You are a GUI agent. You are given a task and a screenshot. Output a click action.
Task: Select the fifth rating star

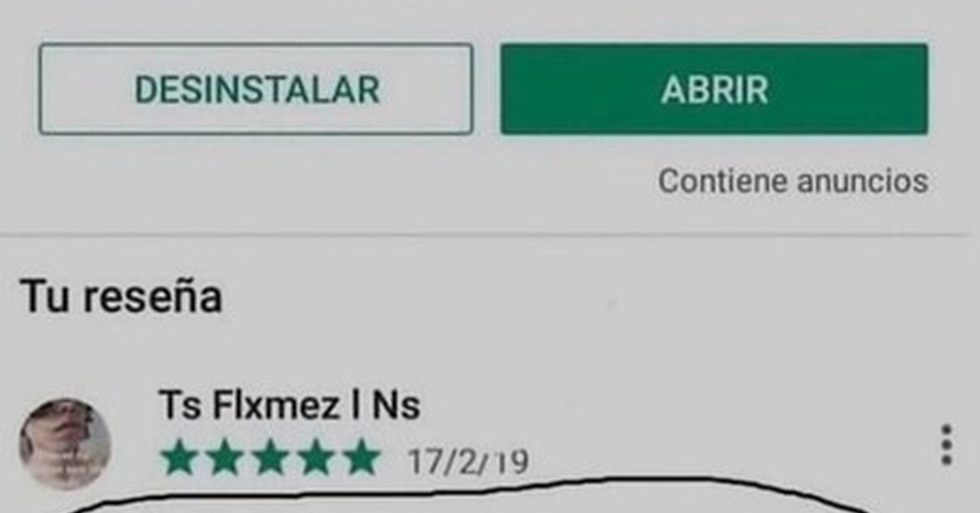(362, 457)
